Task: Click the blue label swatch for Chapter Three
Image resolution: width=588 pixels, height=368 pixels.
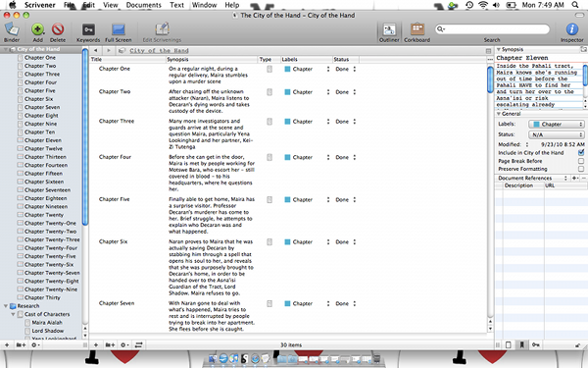Action: point(287,122)
